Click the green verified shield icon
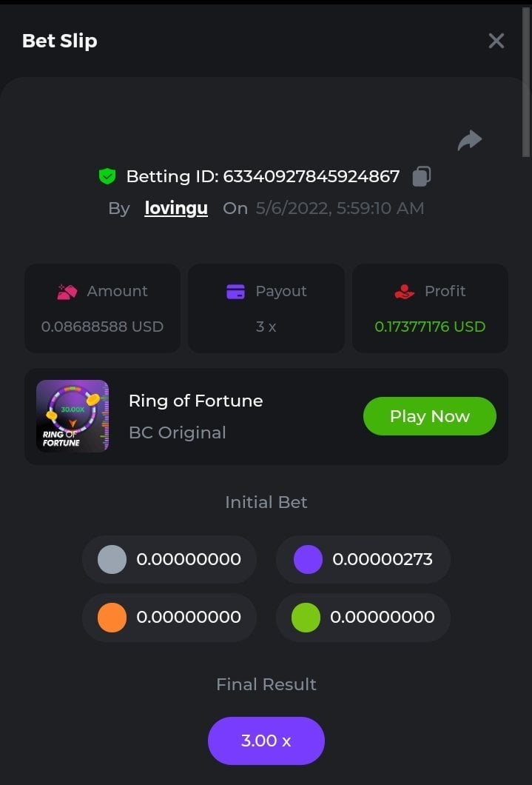This screenshot has height=785, width=532. [108, 176]
